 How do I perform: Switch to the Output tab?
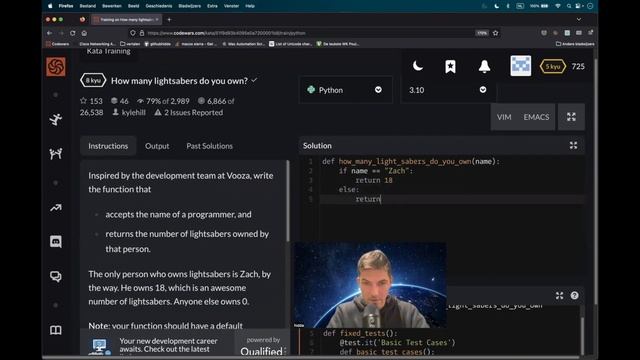click(x=157, y=146)
